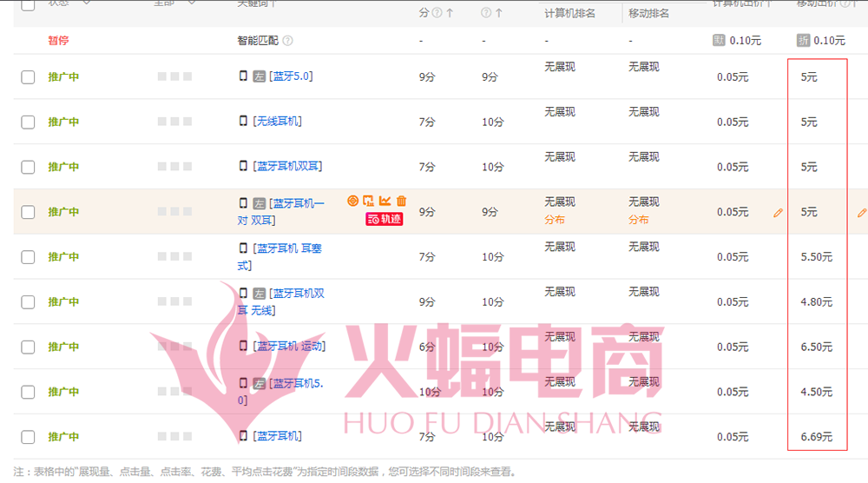Click the 移动排名 column header
The image size is (868, 483).
tap(648, 14)
